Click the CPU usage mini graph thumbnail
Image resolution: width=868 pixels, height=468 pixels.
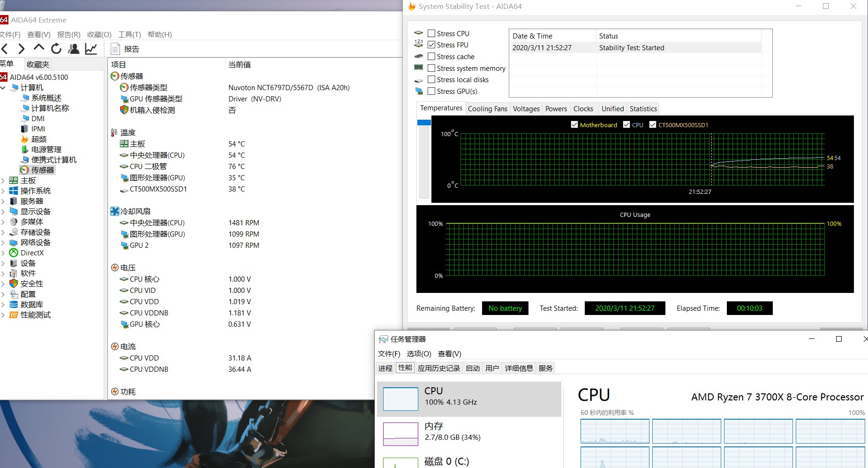400,399
